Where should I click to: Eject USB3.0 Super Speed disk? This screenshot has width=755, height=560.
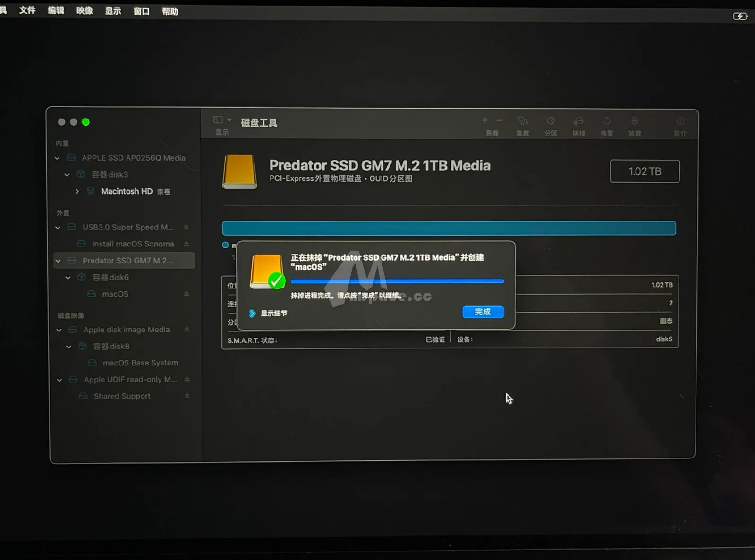[x=187, y=227]
